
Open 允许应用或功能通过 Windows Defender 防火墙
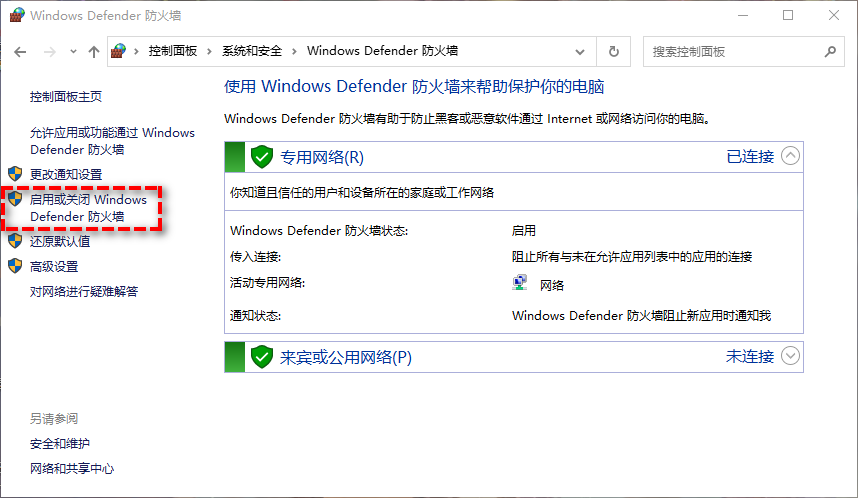click(x=112, y=141)
